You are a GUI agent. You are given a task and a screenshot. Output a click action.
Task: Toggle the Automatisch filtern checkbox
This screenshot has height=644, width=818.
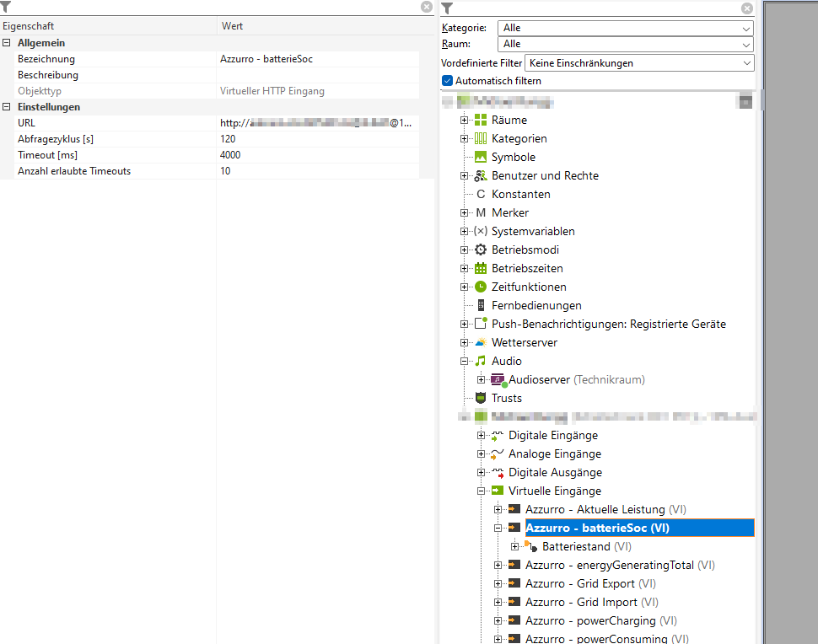pos(448,81)
